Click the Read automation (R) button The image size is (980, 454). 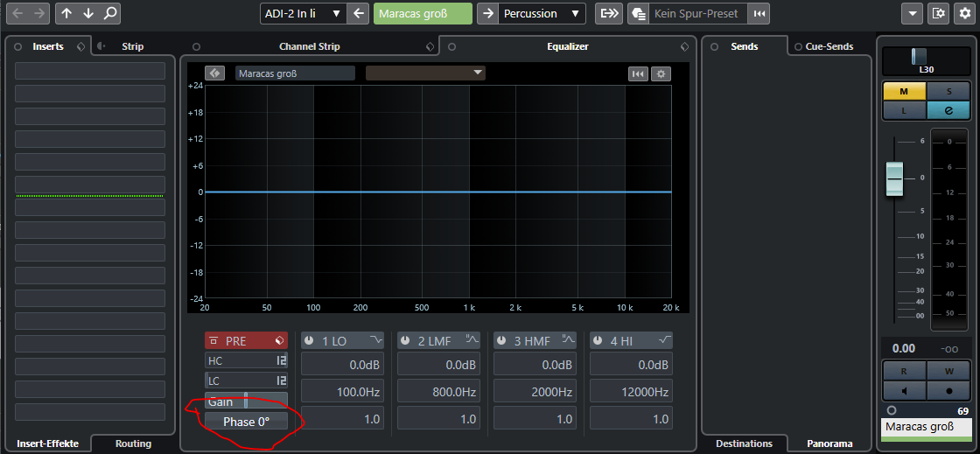[x=904, y=370]
